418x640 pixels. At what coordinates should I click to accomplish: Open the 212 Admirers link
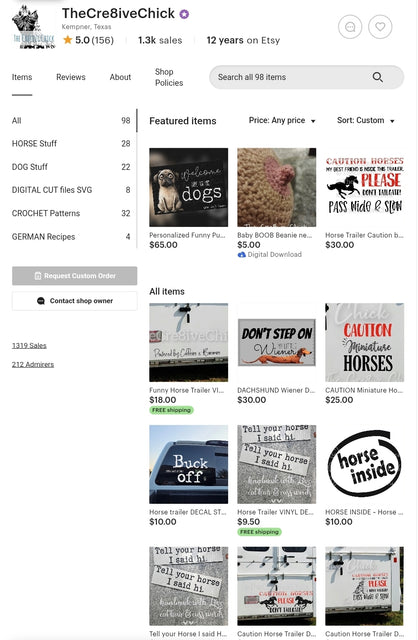click(33, 364)
